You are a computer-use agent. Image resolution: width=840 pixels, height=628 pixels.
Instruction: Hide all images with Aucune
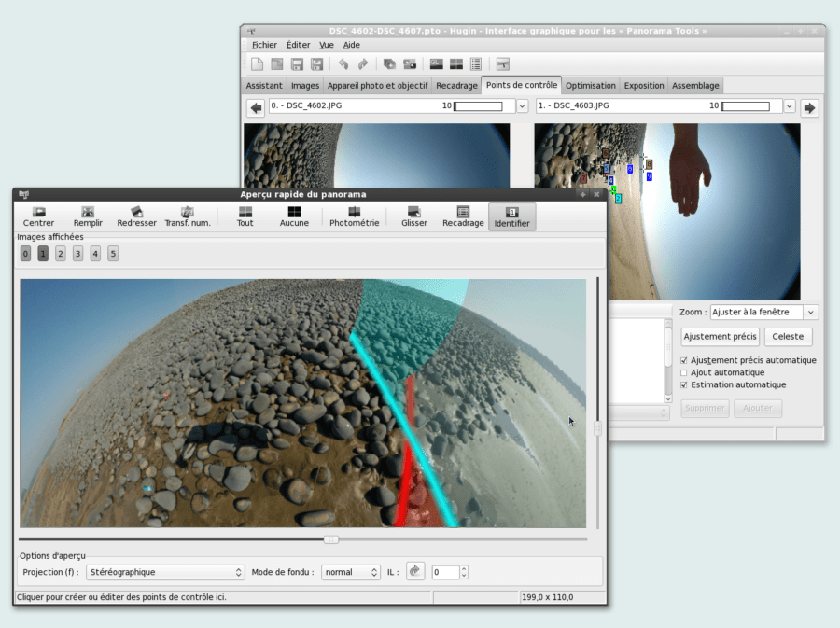point(294,216)
